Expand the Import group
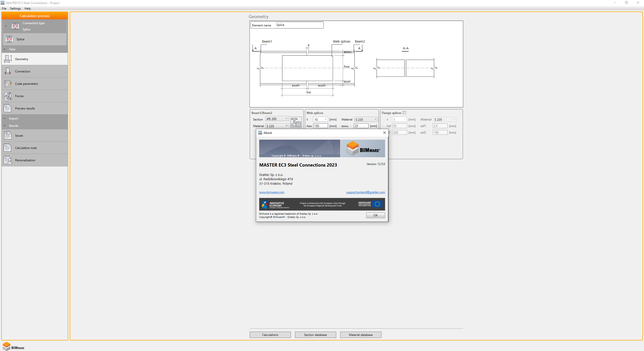Viewport: 644px width, 351px height. pos(5,119)
